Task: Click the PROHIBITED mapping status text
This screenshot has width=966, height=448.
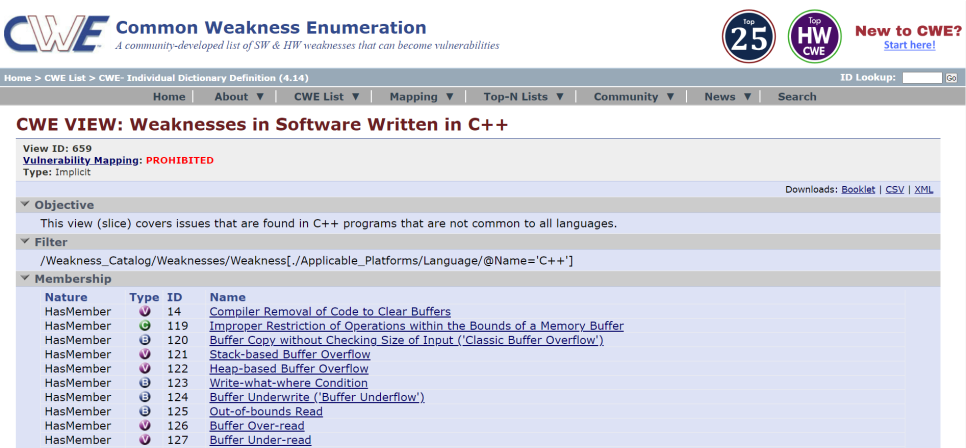Action: (180, 160)
